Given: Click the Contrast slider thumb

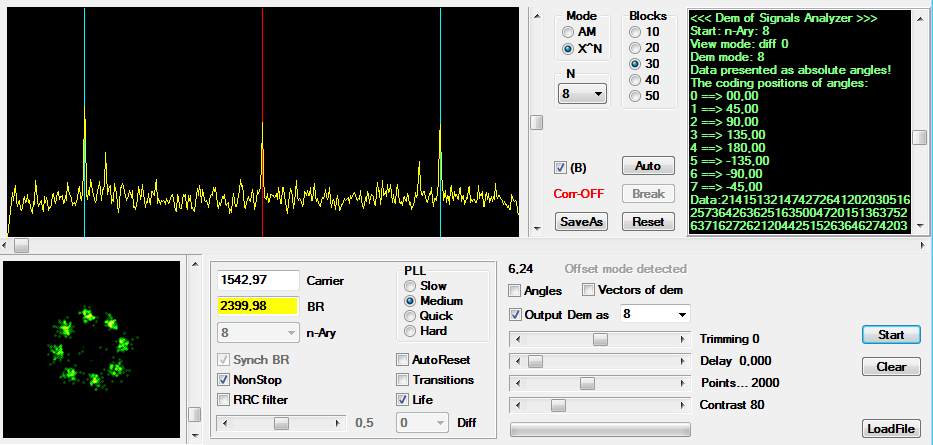Looking at the screenshot, I should 558,405.
